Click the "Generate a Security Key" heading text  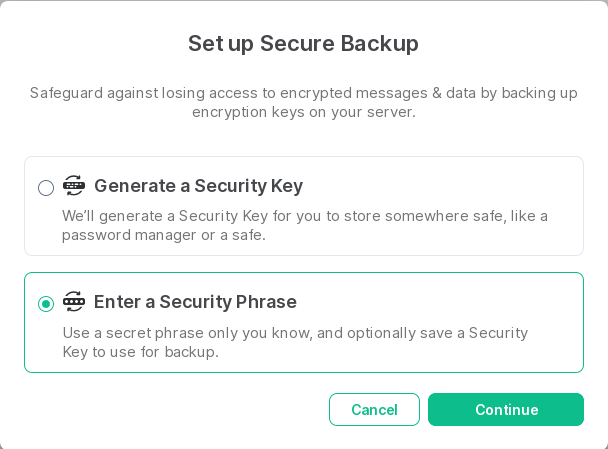click(198, 186)
